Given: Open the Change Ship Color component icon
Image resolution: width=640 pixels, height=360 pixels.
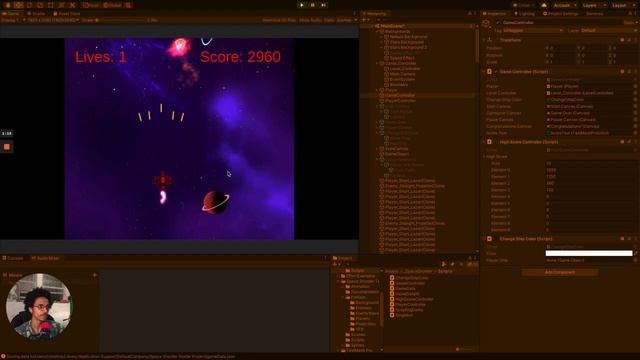Looking at the screenshot, I should tap(489, 239).
